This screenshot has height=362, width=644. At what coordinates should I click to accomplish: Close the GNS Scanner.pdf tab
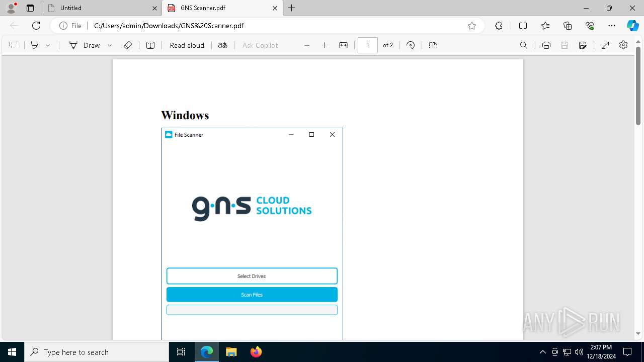point(275,8)
